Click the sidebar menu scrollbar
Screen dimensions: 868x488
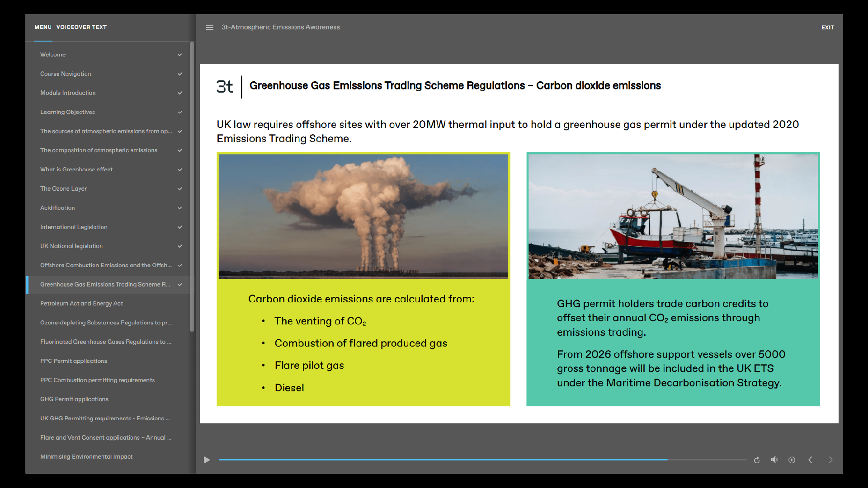192,187
